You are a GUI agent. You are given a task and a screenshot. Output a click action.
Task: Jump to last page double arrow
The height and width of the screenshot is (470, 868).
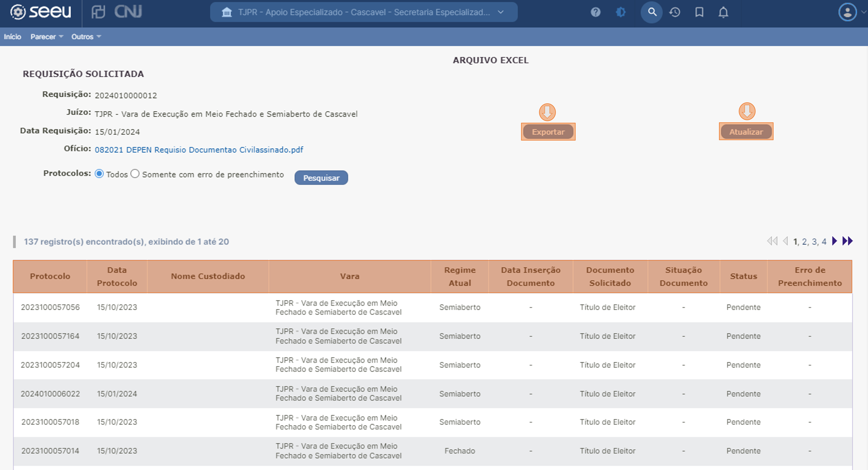coord(847,241)
